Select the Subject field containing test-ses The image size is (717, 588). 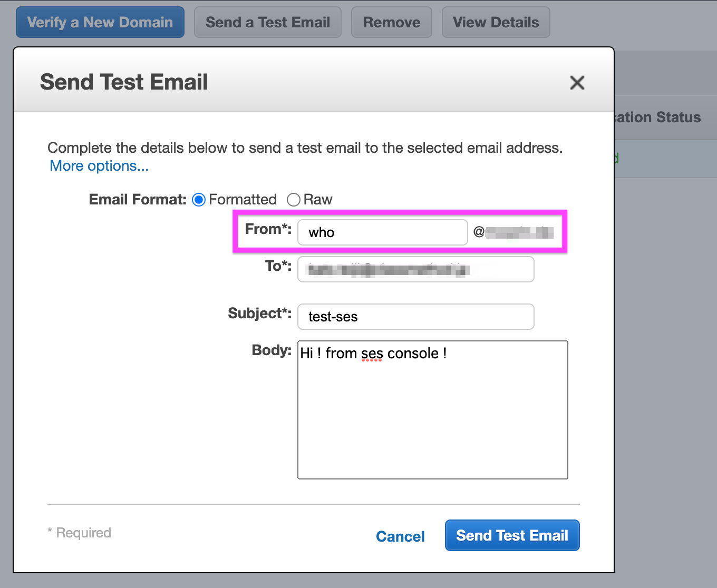(415, 317)
